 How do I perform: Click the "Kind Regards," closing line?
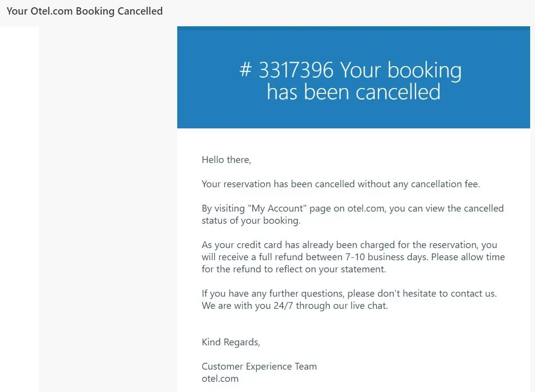click(231, 342)
